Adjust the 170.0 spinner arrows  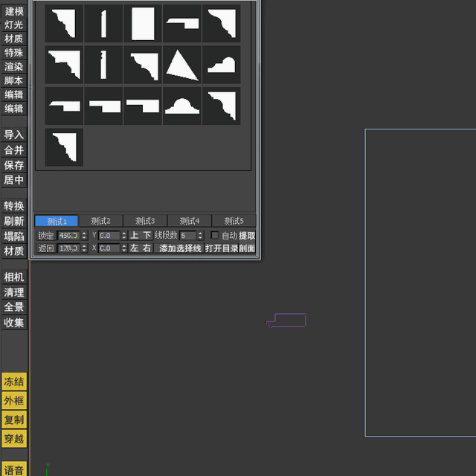(84, 248)
